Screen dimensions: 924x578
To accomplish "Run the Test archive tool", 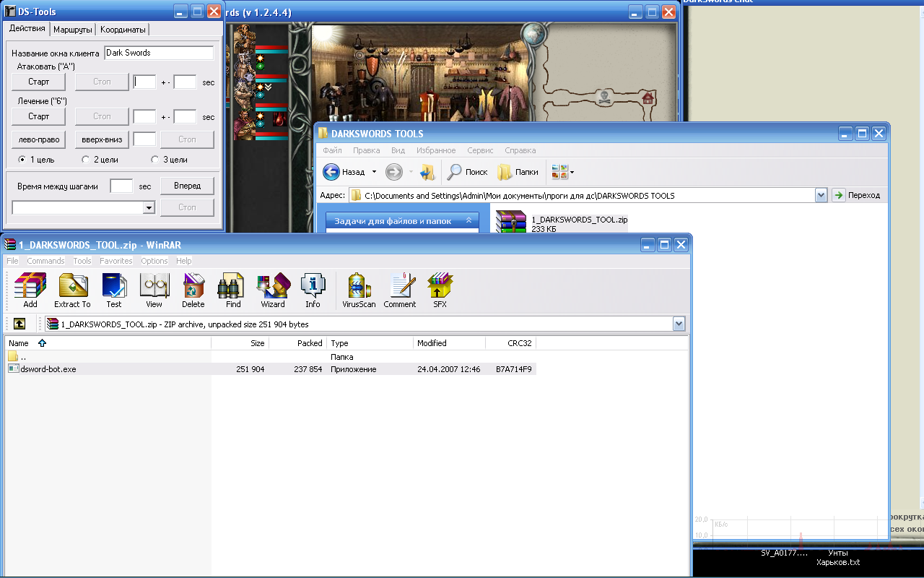I will click(114, 290).
